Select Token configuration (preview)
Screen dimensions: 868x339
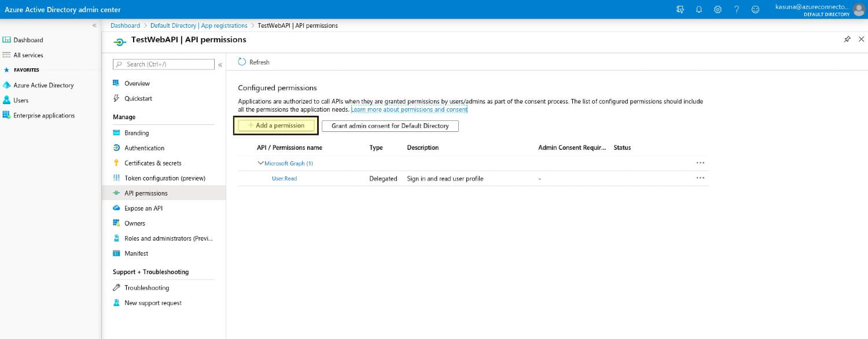165,178
